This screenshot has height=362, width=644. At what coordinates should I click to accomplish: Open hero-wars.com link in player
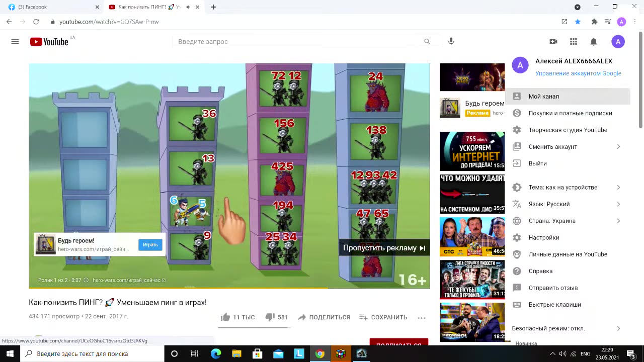pos(129,280)
